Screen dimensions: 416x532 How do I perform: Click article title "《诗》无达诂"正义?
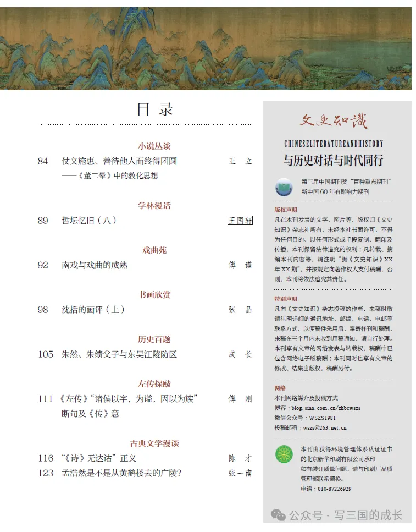pyautogui.click(x=99, y=458)
